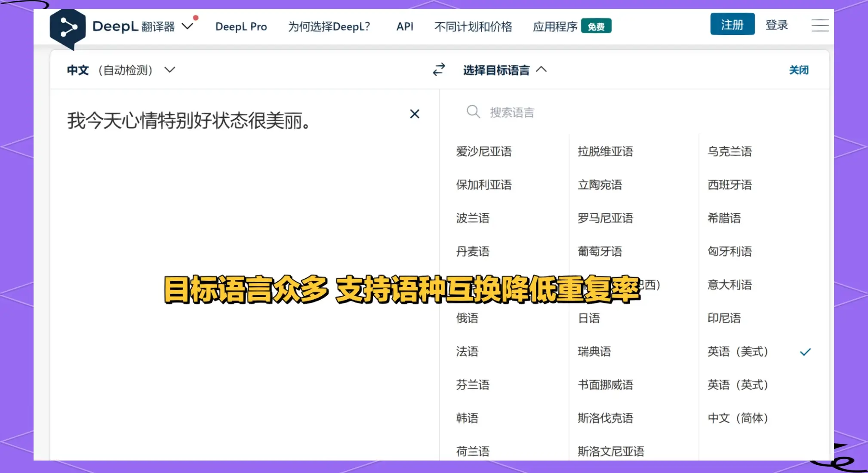Viewport: 868px width, 473px height.
Task: Select 法语 as target language
Action: click(467, 351)
